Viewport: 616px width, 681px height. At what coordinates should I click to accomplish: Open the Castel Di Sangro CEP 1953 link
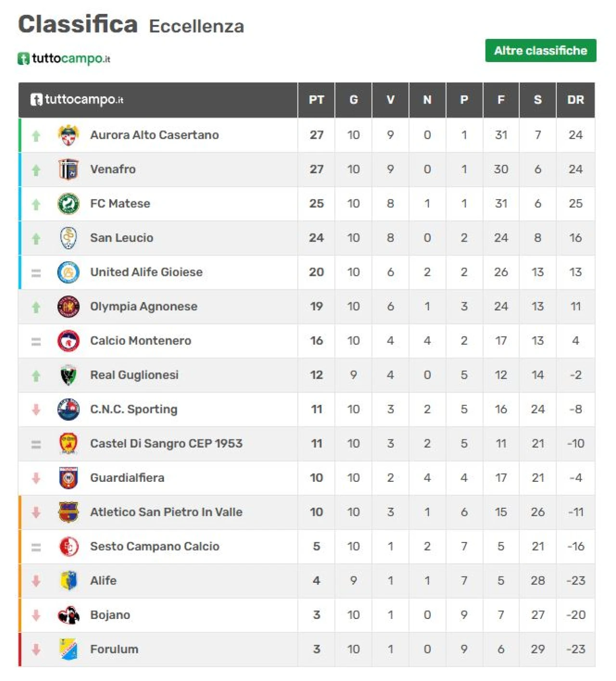point(166,443)
